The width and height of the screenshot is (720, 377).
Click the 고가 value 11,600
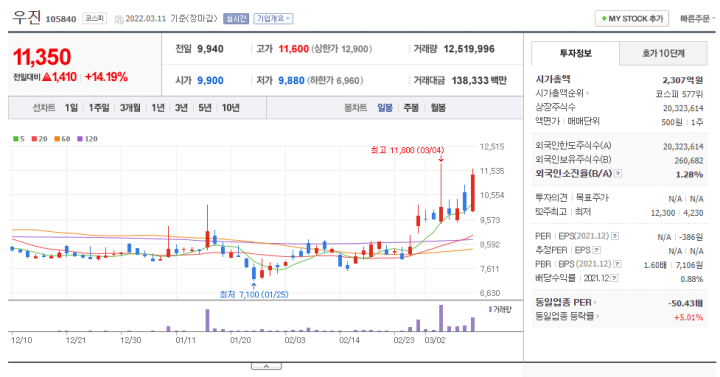pyautogui.click(x=293, y=49)
